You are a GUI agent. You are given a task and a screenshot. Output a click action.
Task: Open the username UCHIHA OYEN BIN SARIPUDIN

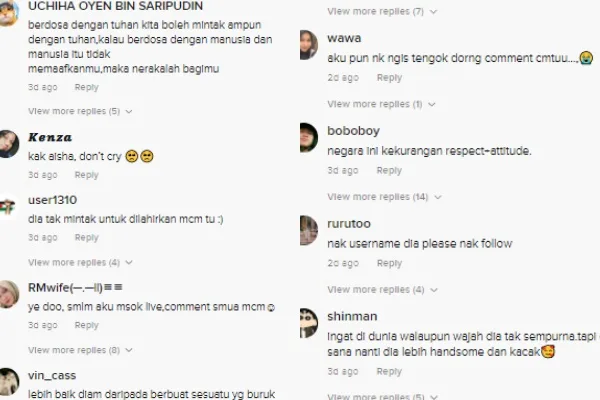point(116,6)
